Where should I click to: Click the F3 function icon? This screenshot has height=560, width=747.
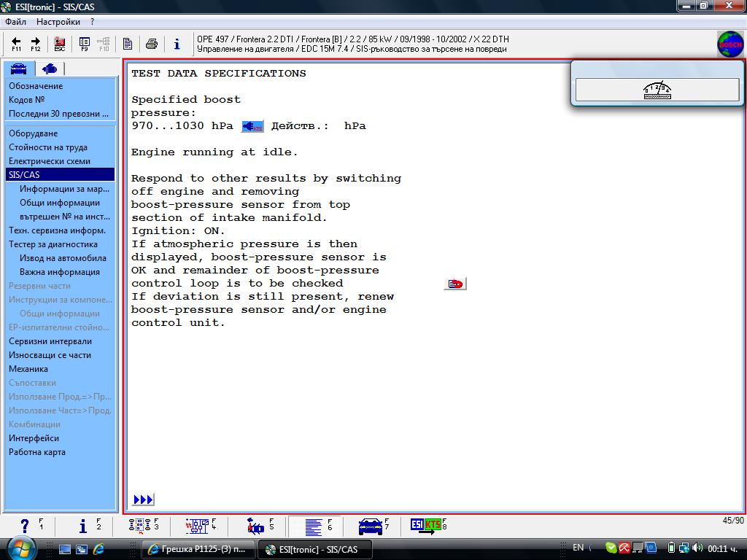[143, 526]
